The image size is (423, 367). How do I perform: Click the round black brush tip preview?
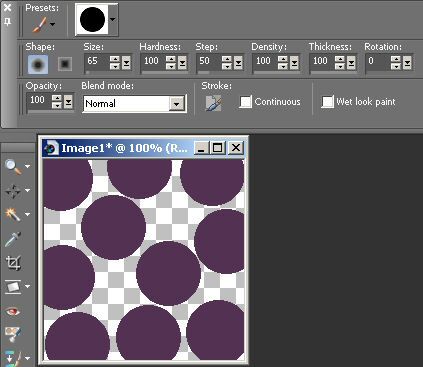coord(92,19)
